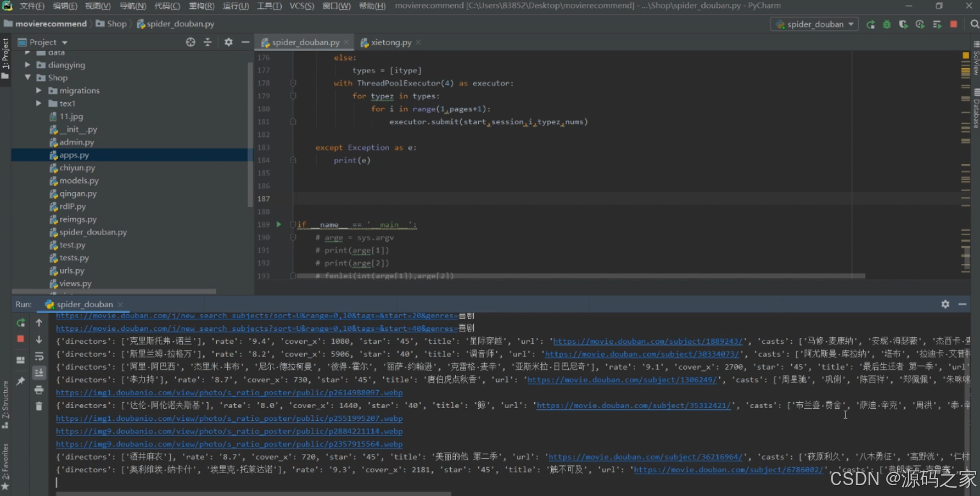Open the Structure tool window tab

tap(5, 405)
